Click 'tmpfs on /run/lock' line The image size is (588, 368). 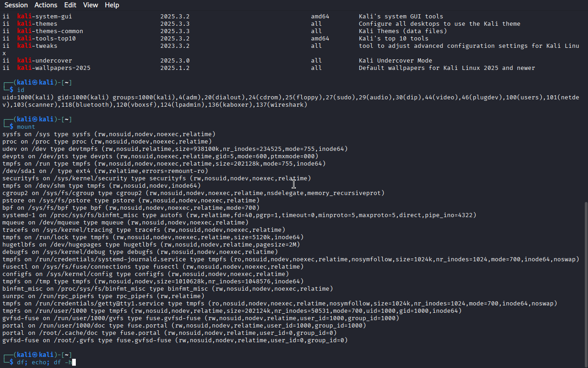[x=153, y=237]
